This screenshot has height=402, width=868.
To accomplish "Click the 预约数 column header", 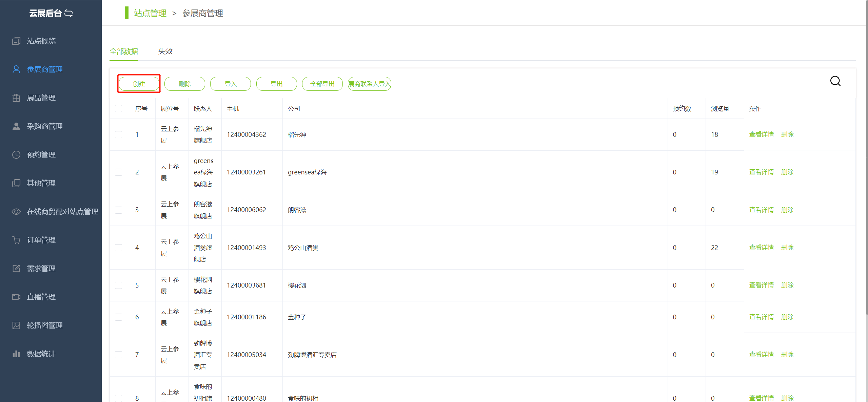I will (x=682, y=108).
